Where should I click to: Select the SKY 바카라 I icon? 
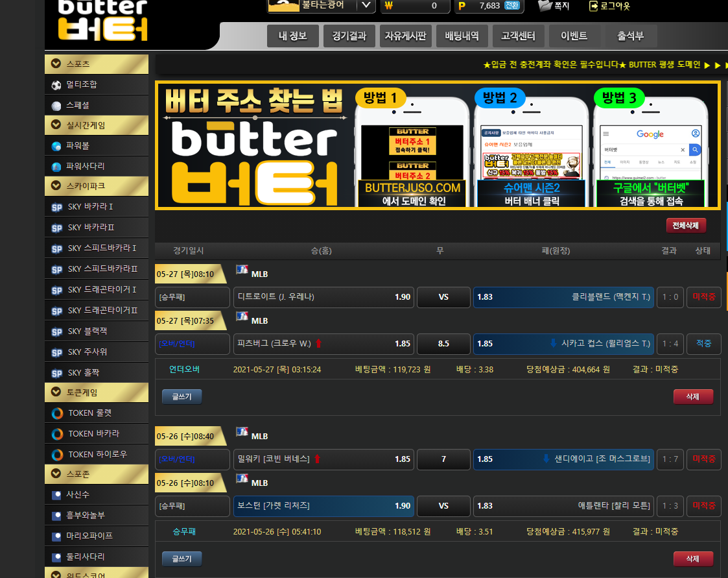coord(56,208)
